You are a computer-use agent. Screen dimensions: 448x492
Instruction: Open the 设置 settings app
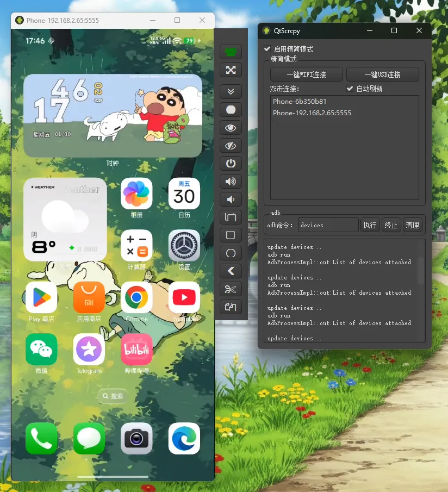(x=184, y=245)
